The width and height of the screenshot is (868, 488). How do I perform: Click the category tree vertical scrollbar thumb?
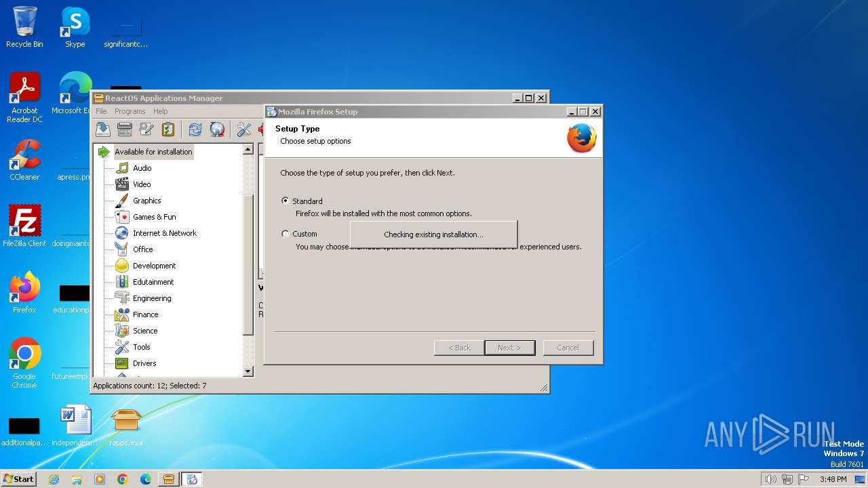[x=248, y=264]
